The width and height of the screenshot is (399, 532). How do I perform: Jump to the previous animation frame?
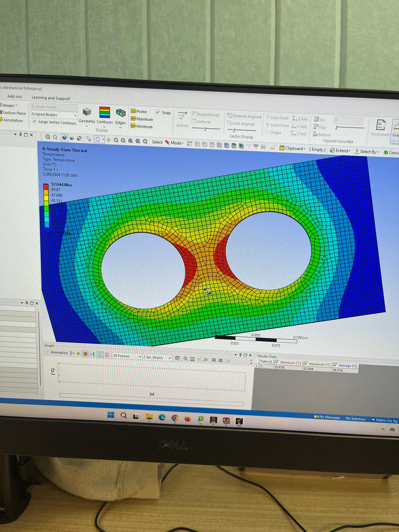[x=72, y=353]
